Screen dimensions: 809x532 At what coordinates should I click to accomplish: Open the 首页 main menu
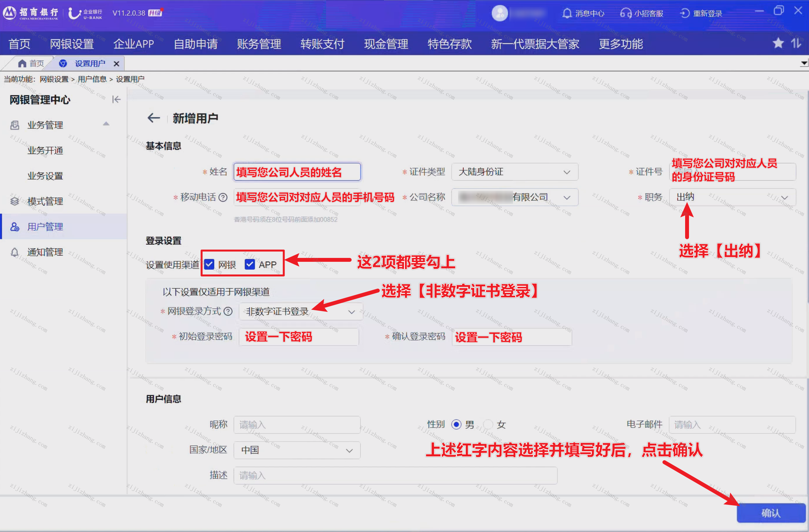pos(19,44)
